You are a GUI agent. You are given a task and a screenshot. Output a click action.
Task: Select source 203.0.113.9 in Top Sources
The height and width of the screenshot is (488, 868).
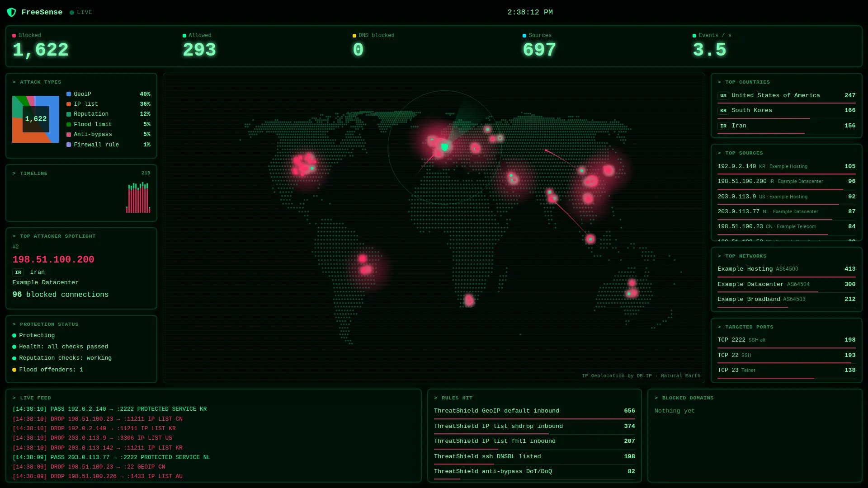[x=786, y=197]
